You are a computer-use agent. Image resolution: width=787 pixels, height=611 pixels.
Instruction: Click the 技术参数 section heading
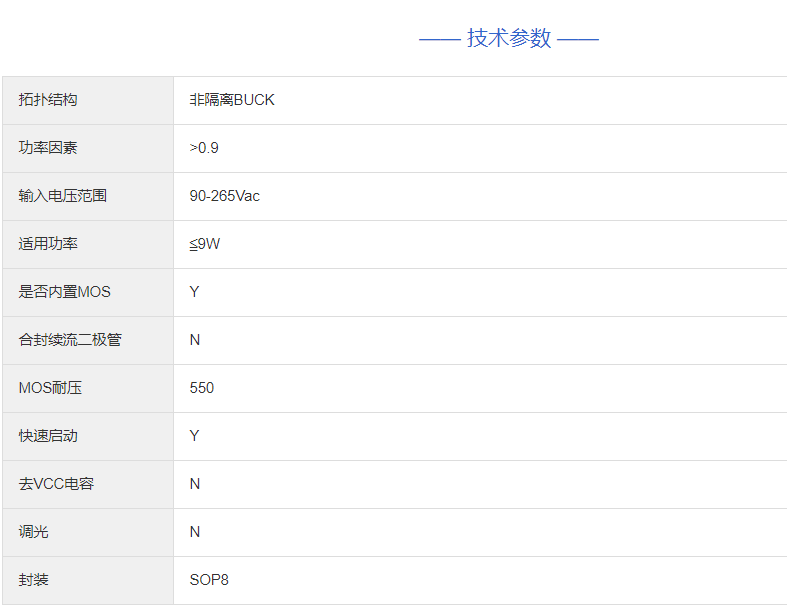click(508, 38)
